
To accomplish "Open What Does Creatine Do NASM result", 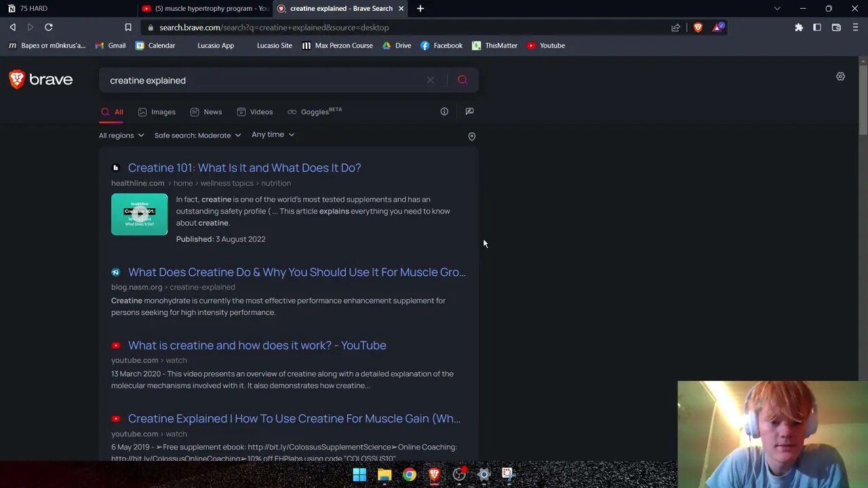I will click(296, 272).
